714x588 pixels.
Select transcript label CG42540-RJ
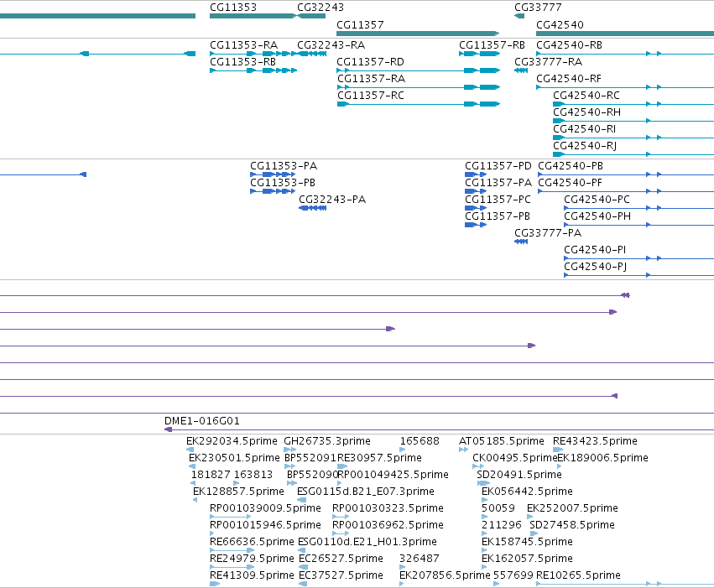[585, 146]
